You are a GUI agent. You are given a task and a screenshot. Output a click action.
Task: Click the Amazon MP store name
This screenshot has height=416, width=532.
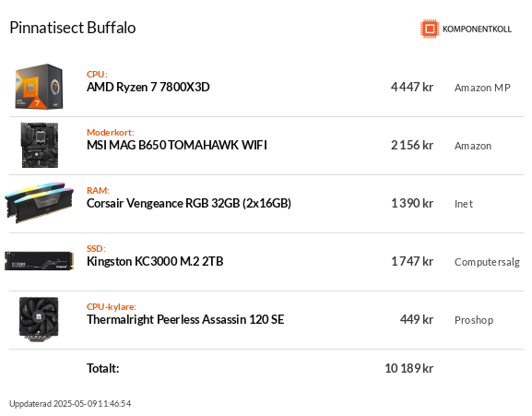(x=482, y=88)
